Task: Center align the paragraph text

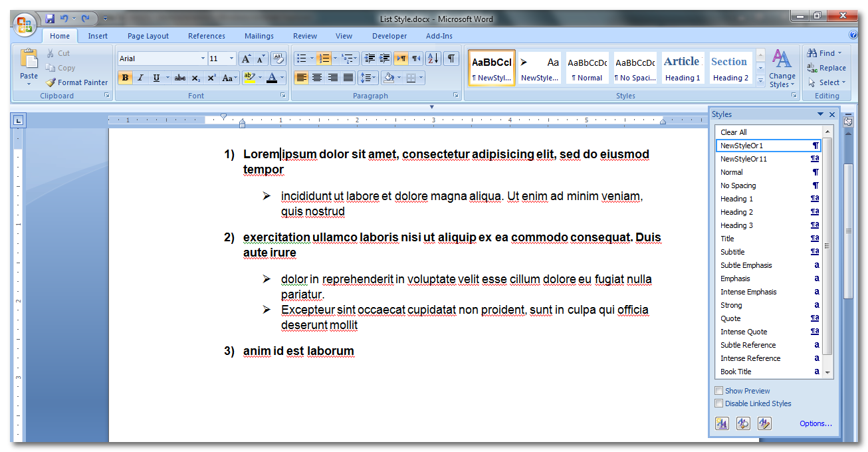Action: pyautogui.click(x=317, y=78)
